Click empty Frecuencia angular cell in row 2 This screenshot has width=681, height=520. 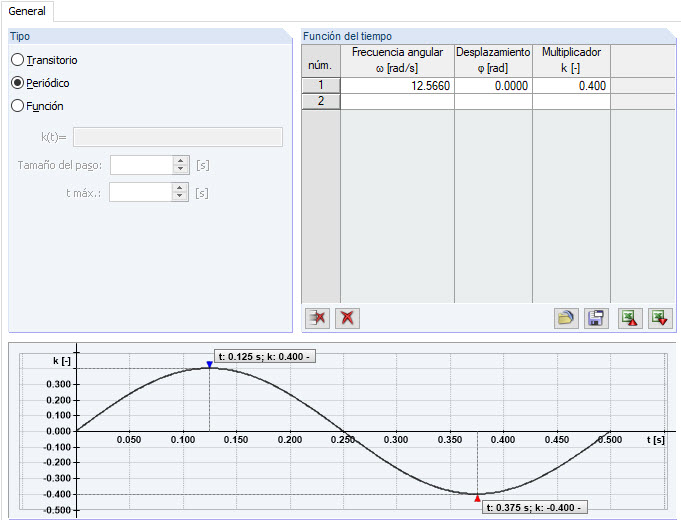point(397,102)
